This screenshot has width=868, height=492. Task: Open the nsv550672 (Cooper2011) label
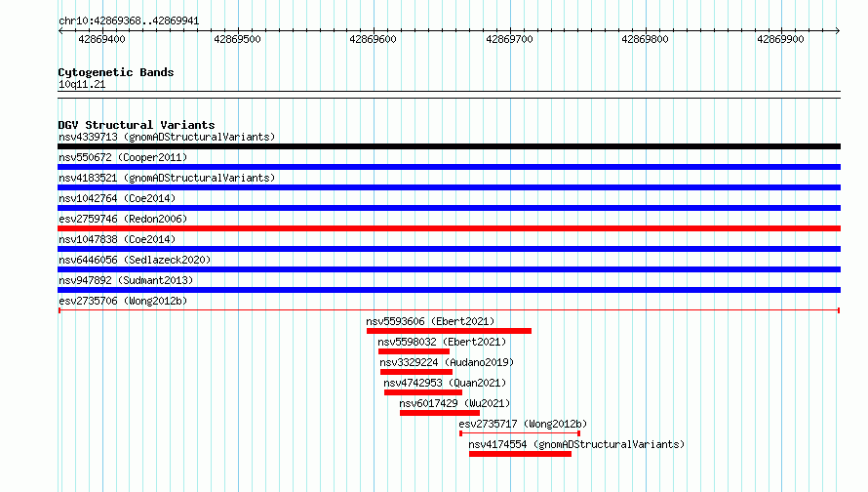[123, 157]
